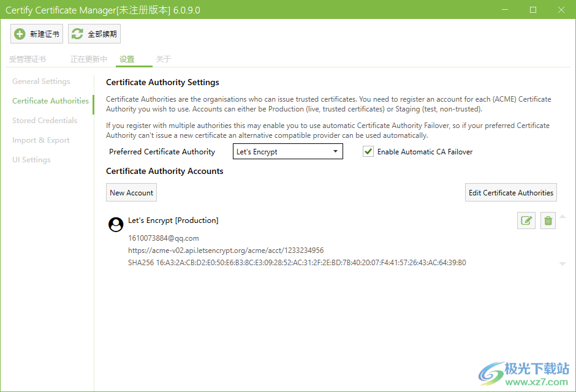This screenshot has width=576, height=392.
Task: Delete the Let's Encrypt account trash icon
Action: (x=548, y=221)
